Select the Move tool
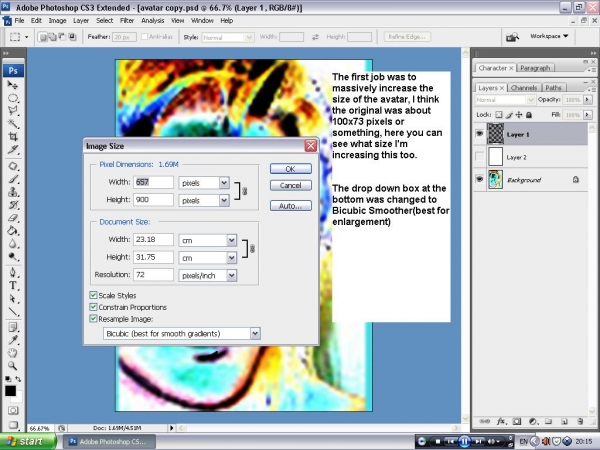600x450 pixels. [x=13, y=85]
